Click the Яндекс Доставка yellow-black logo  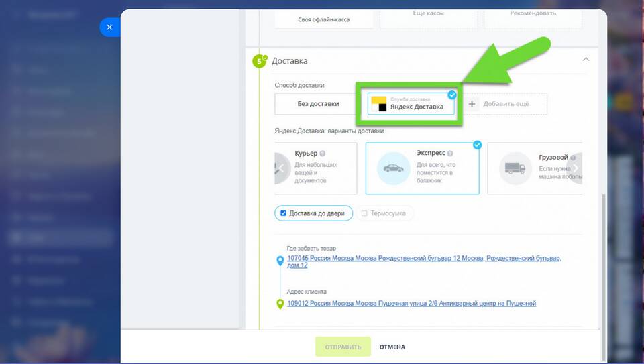[378, 103]
